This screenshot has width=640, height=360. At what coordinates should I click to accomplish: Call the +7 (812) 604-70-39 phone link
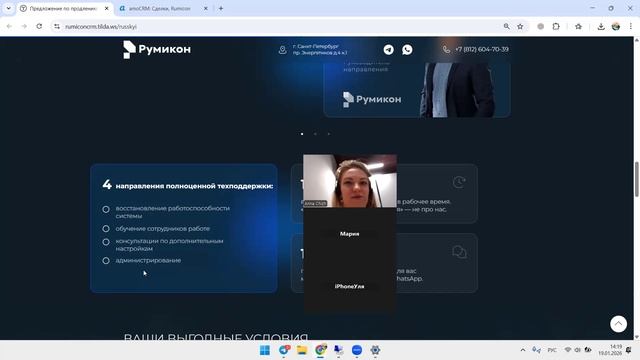coord(482,49)
